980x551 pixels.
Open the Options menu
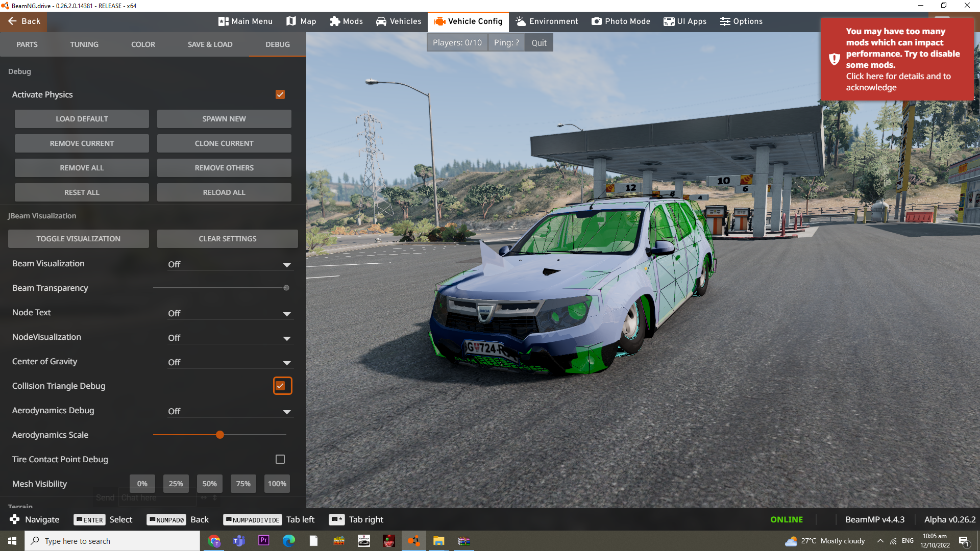click(x=741, y=21)
